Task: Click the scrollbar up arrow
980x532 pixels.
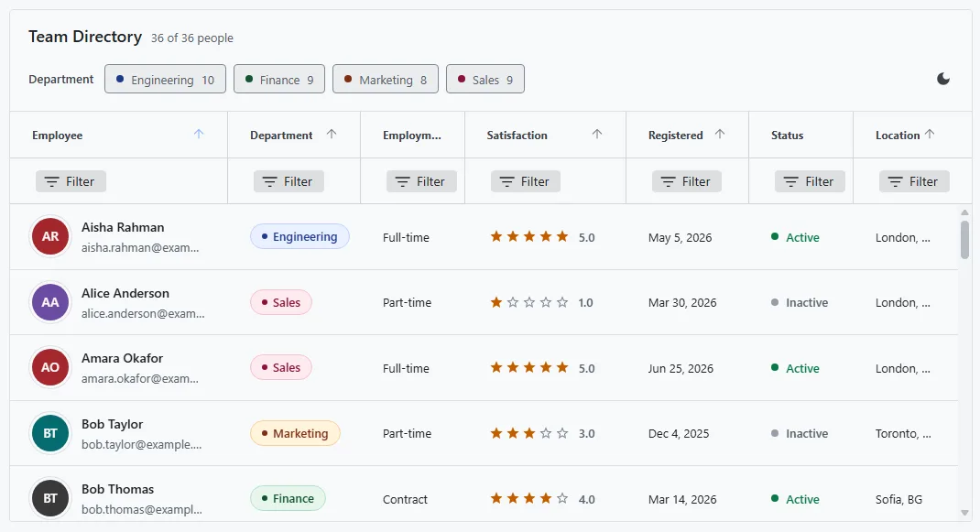Action: click(965, 212)
